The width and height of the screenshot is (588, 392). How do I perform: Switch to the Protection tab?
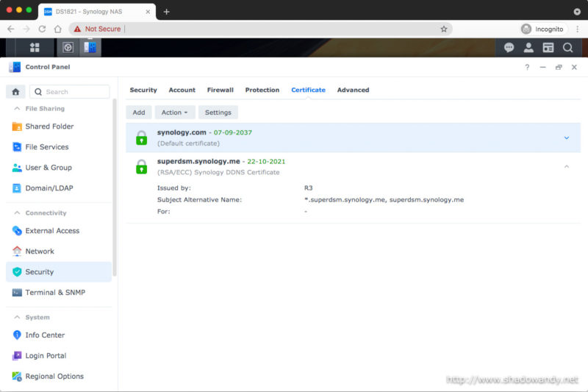coord(262,90)
